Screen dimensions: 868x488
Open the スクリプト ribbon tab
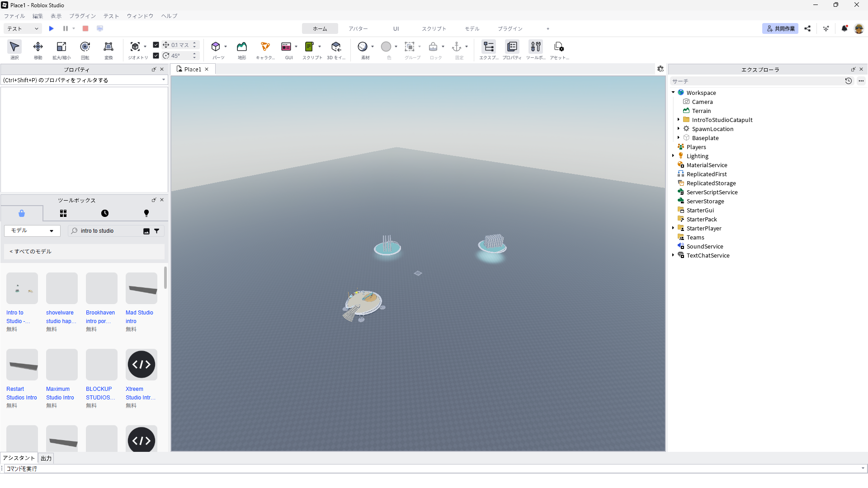434,28
